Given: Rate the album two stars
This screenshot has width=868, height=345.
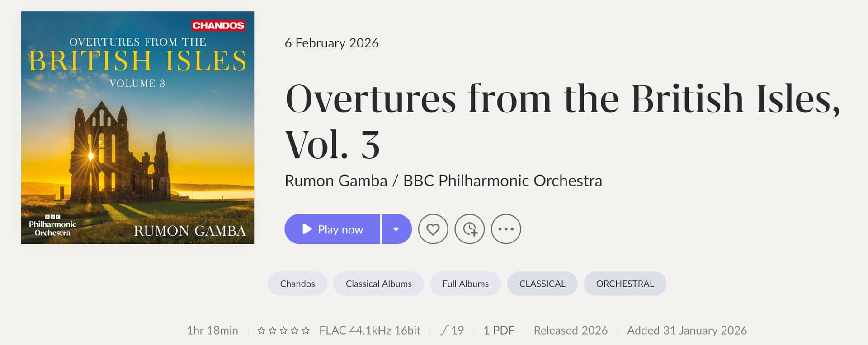Looking at the screenshot, I should [272, 331].
